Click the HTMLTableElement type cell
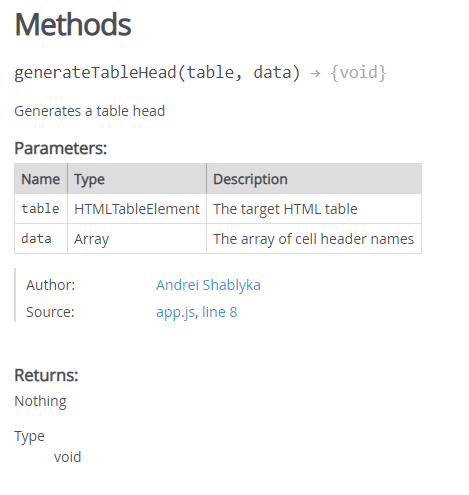This screenshot has width=469, height=495. tap(137, 209)
